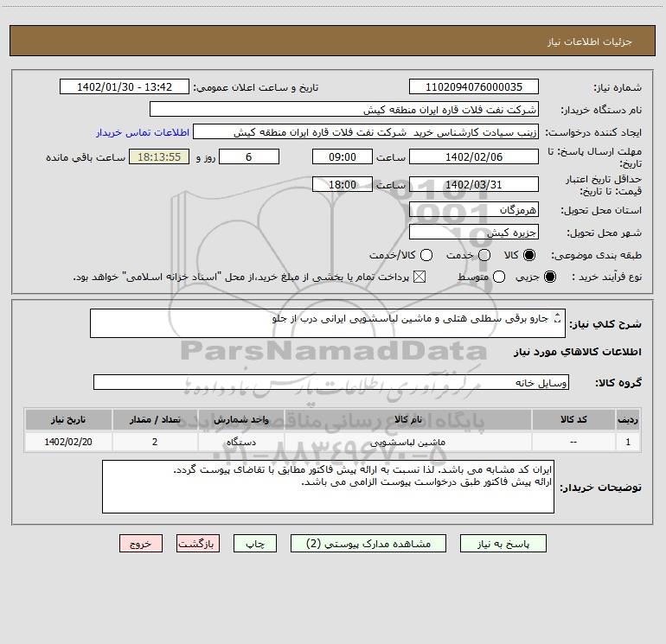The width and height of the screenshot is (666, 644).
Task: Click the جزئیات اطلاعات نیاز header title
Action: tap(590, 41)
